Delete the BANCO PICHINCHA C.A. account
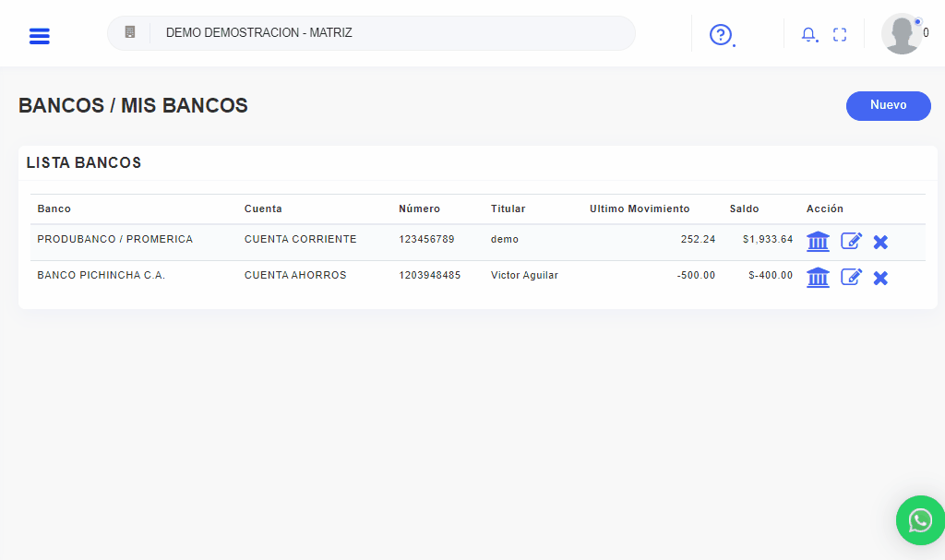 [x=880, y=278]
